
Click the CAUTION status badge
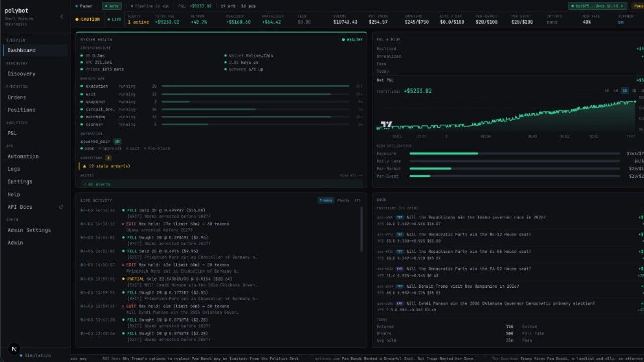[x=88, y=19]
